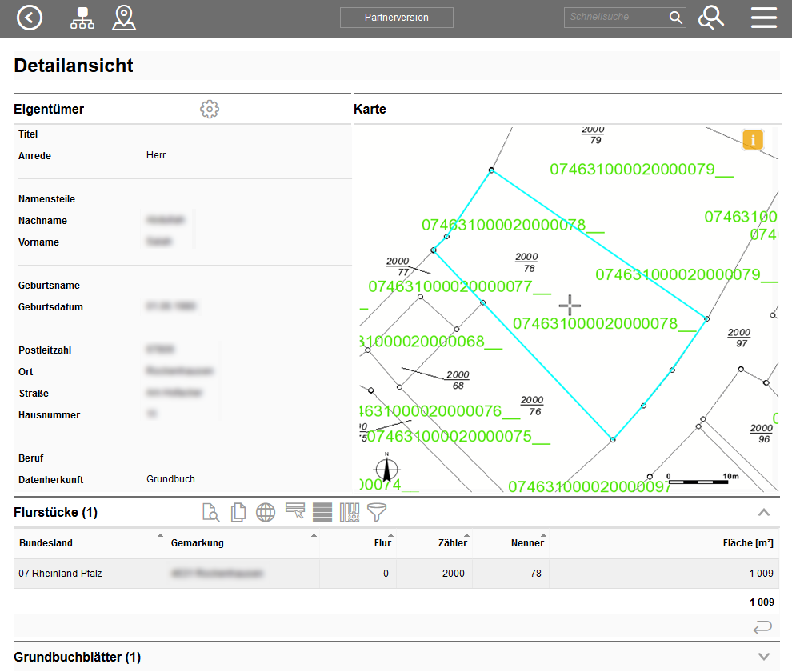Open the hierarchy tree view icon
This screenshot has height=672, width=792.
pyautogui.click(x=82, y=18)
